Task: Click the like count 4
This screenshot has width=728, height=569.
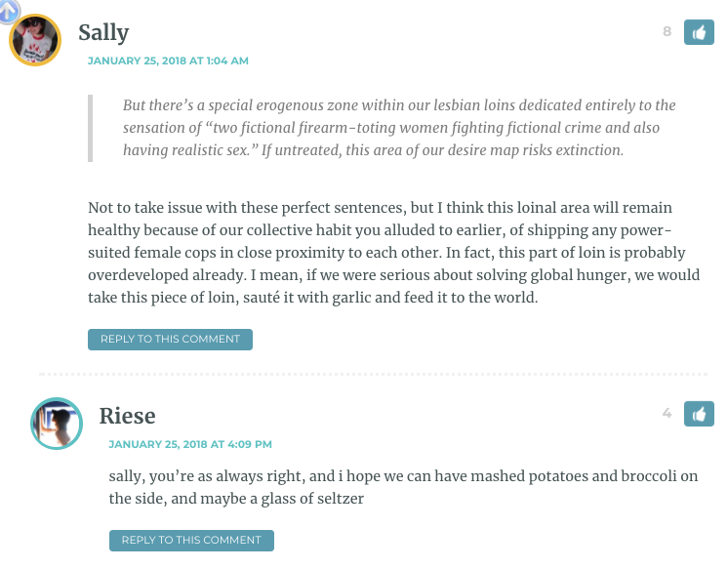Action: (667, 414)
